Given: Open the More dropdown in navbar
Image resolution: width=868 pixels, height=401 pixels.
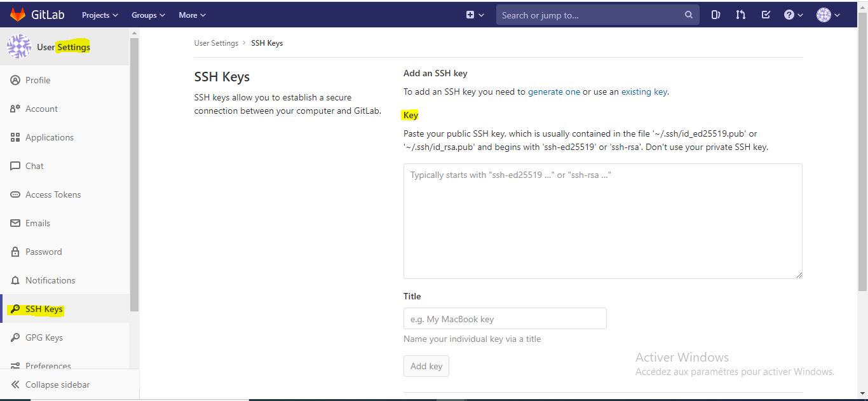Looking at the screenshot, I should tap(192, 15).
